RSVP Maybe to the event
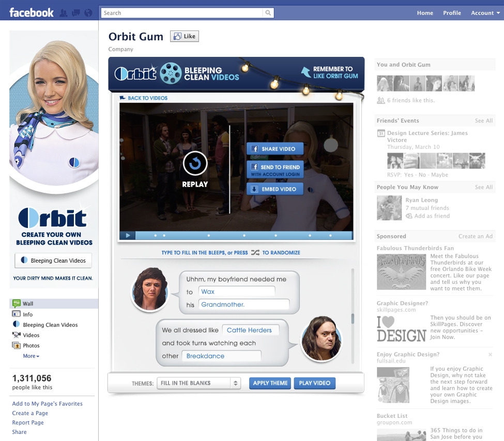 439,175
